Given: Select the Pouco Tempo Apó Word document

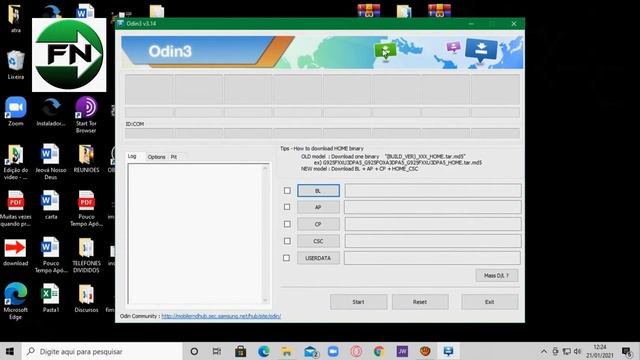Looking at the screenshot, I should pos(51,256).
